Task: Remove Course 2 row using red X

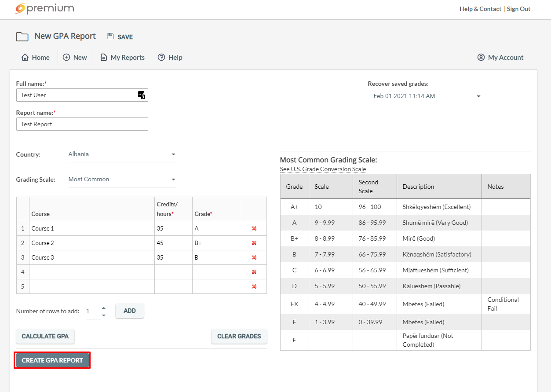Action: pyautogui.click(x=254, y=243)
